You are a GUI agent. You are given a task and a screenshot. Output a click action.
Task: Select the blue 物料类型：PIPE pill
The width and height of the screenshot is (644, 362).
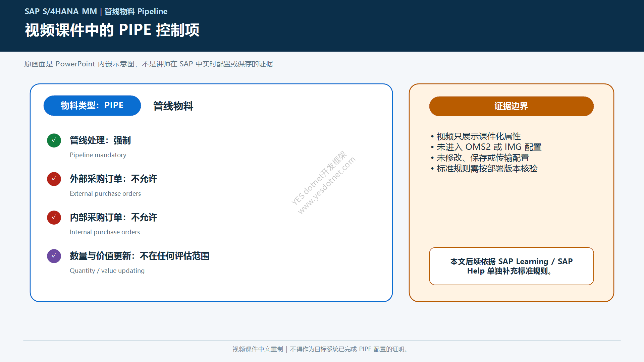pyautogui.click(x=92, y=106)
